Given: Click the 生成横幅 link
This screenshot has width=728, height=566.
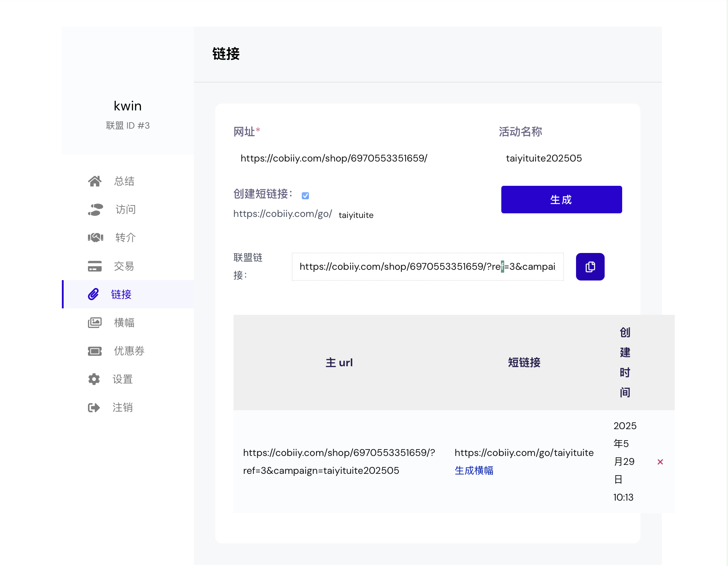Looking at the screenshot, I should [x=474, y=470].
